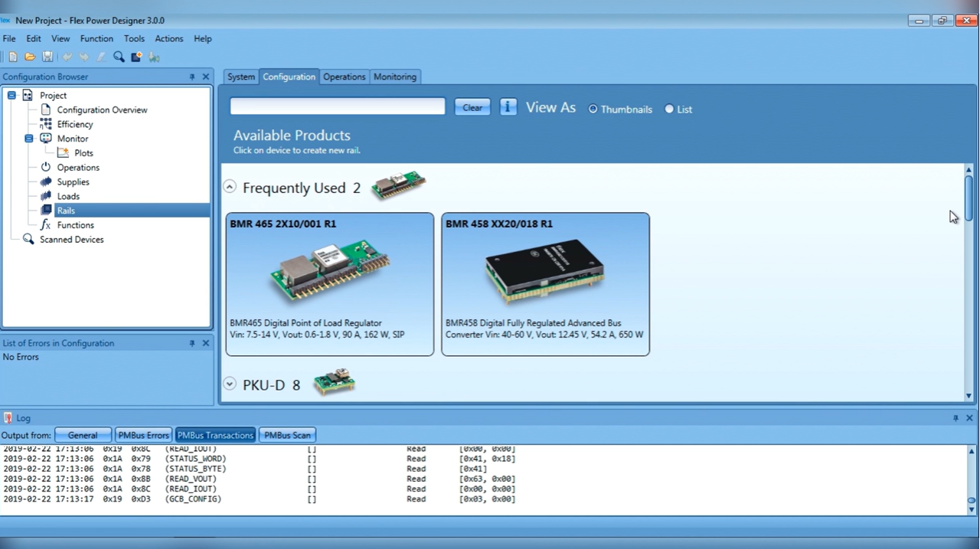The image size is (980, 549).
Task: Click the blue info icon beside Clear
Action: point(508,107)
